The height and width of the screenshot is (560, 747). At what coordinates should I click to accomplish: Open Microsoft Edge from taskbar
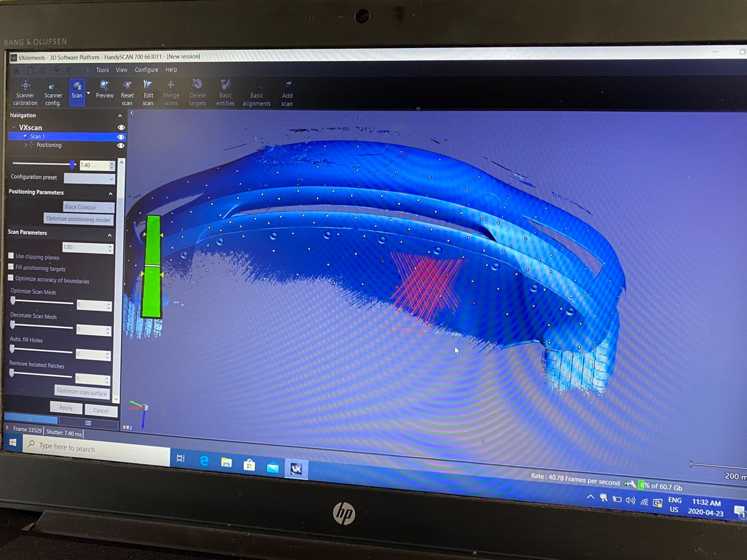[204, 461]
